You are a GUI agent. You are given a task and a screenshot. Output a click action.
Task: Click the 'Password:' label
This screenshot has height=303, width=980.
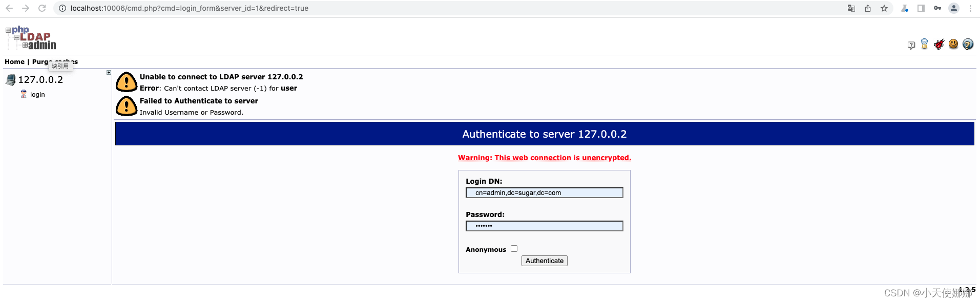pos(485,214)
